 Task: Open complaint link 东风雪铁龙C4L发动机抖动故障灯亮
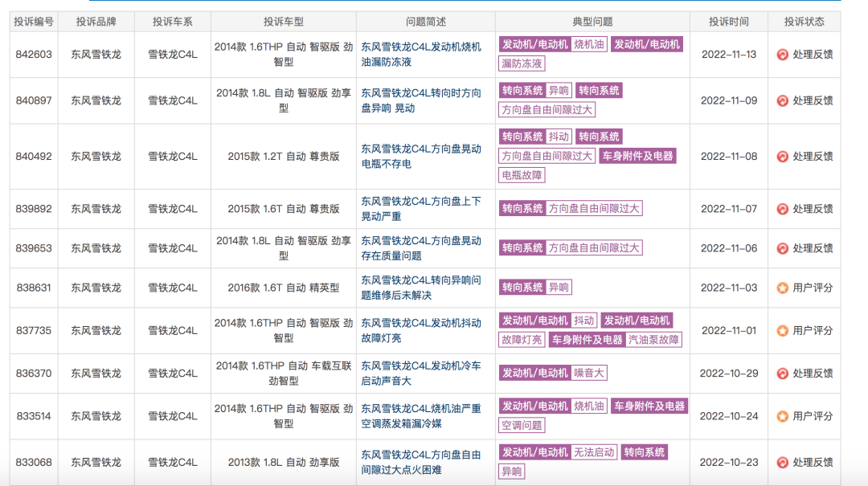(x=420, y=330)
